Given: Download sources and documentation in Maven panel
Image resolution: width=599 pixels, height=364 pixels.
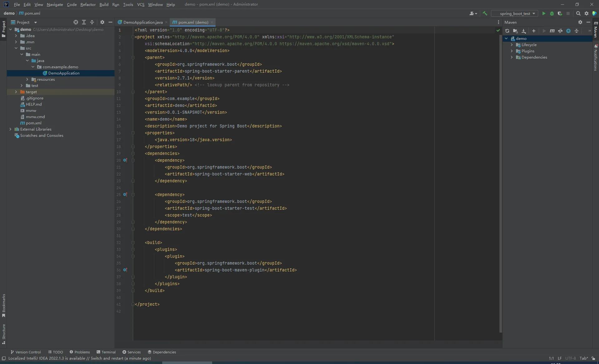Looking at the screenshot, I should coord(524,31).
